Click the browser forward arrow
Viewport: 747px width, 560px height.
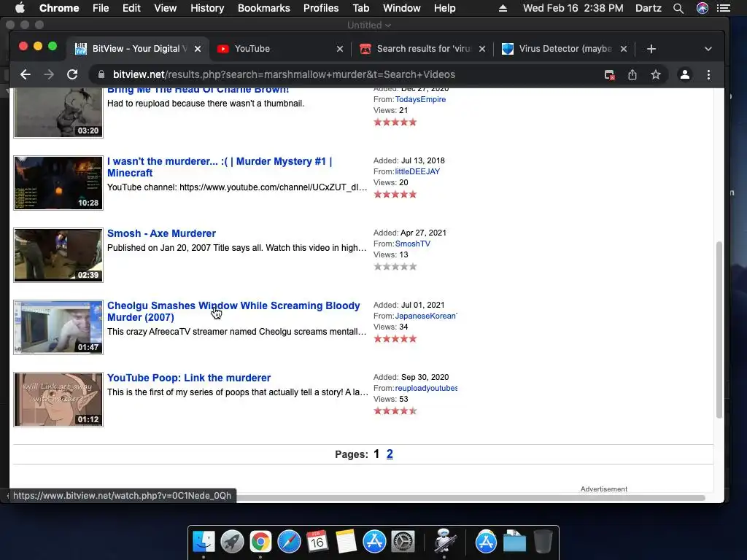49,75
